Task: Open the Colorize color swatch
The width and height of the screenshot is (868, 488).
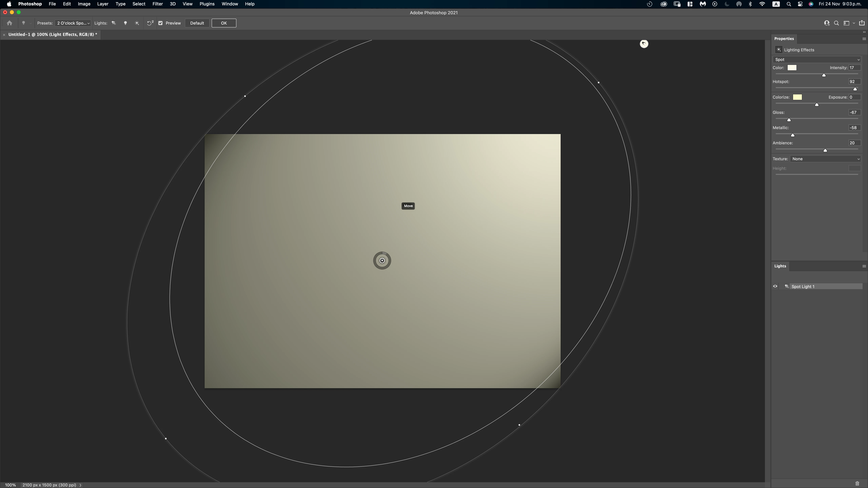Action: click(797, 97)
